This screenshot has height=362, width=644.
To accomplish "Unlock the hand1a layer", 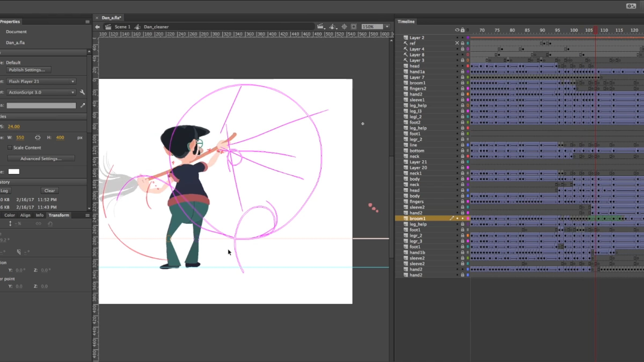I will [463, 72].
